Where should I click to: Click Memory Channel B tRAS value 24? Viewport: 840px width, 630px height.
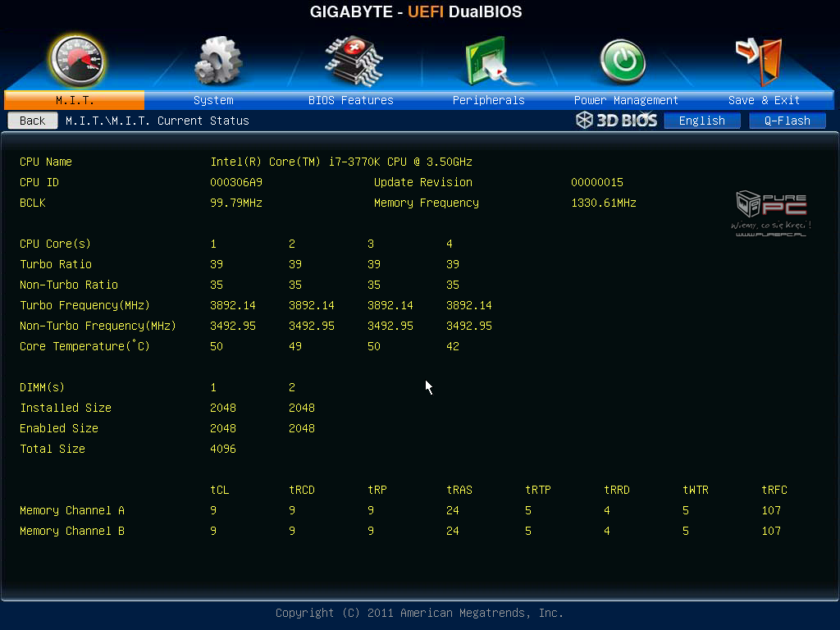pos(453,531)
